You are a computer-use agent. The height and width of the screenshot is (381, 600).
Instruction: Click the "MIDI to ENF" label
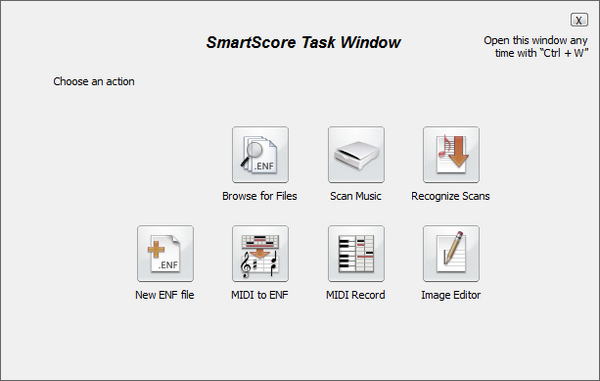click(x=259, y=295)
